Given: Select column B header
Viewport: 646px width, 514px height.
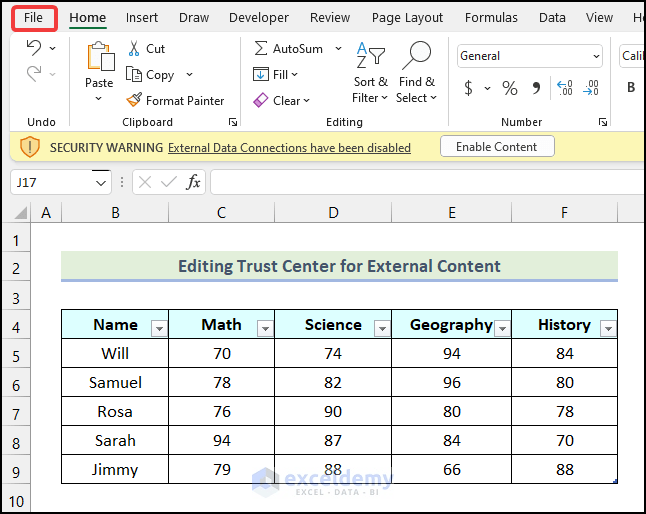Looking at the screenshot, I should click(x=115, y=213).
